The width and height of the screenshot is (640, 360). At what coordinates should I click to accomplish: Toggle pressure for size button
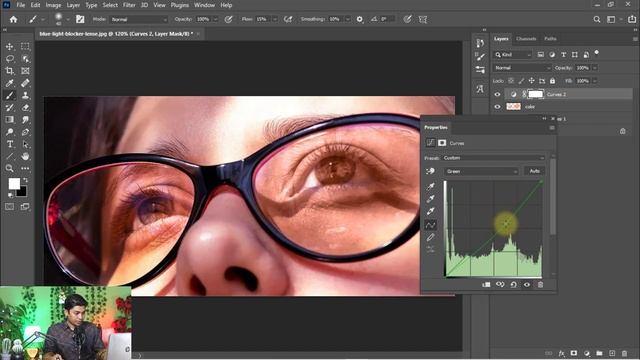pyautogui.click(x=407, y=19)
